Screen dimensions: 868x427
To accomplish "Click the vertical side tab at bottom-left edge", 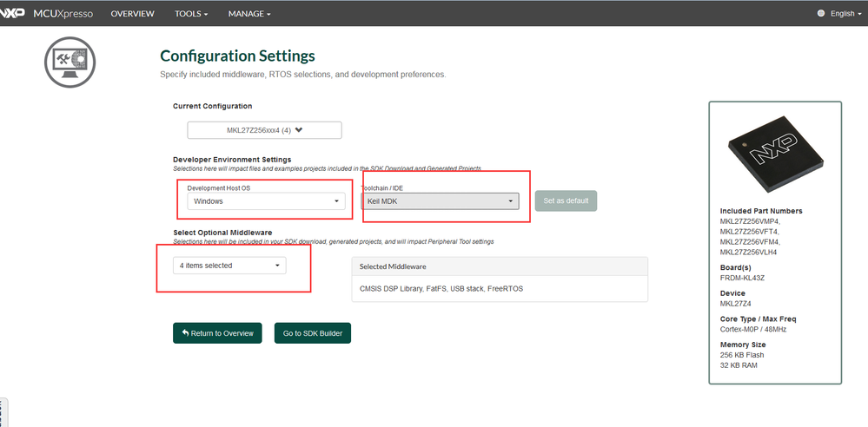I will [x=3, y=413].
